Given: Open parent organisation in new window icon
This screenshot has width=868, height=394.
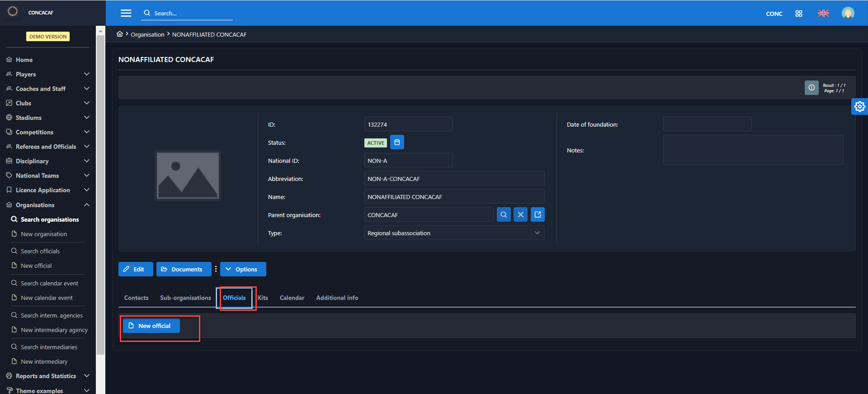Looking at the screenshot, I should tap(538, 215).
